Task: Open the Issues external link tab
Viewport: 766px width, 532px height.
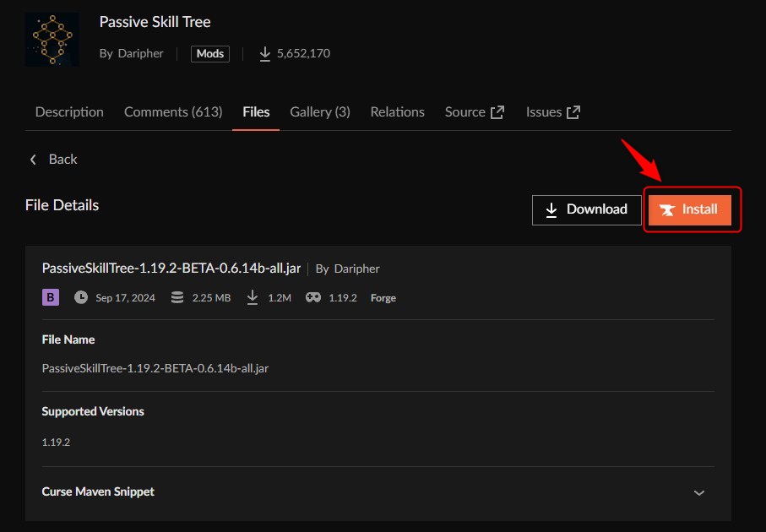Action: (x=553, y=111)
